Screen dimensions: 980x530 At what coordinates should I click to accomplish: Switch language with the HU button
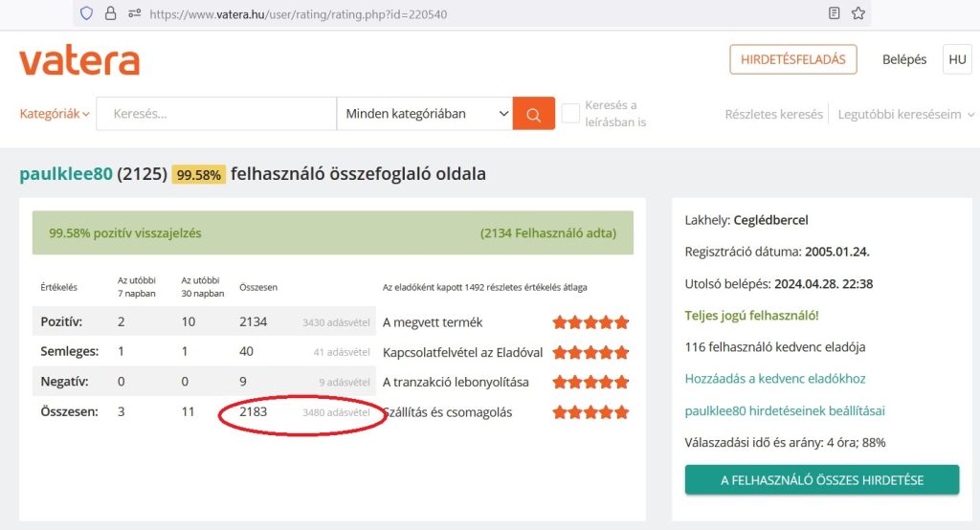957,59
